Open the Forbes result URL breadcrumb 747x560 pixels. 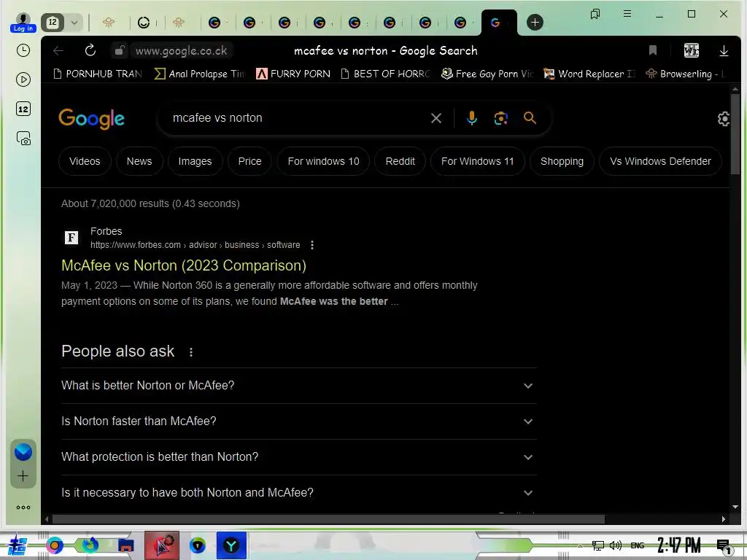click(196, 245)
